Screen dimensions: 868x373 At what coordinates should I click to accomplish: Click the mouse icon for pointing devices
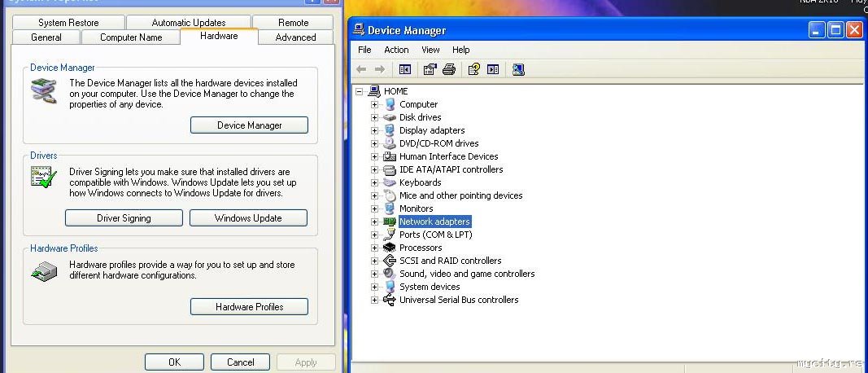tap(390, 195)
